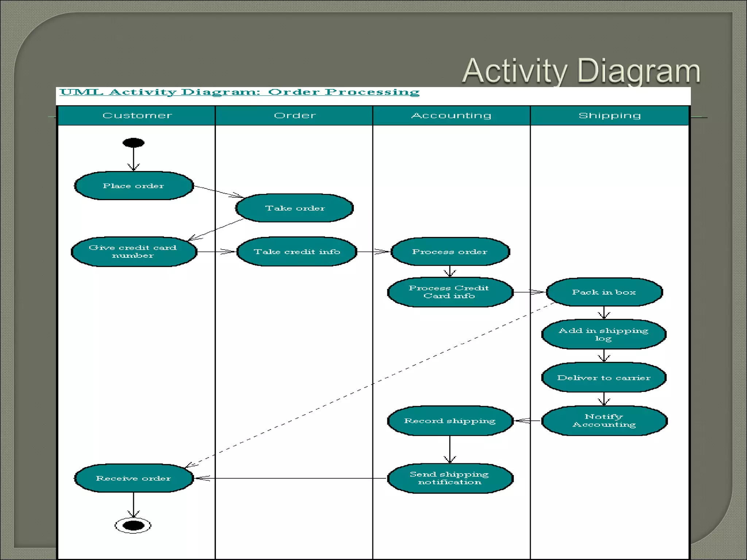
Task: Select Process Credit Card info node
Action: [449, 292]
